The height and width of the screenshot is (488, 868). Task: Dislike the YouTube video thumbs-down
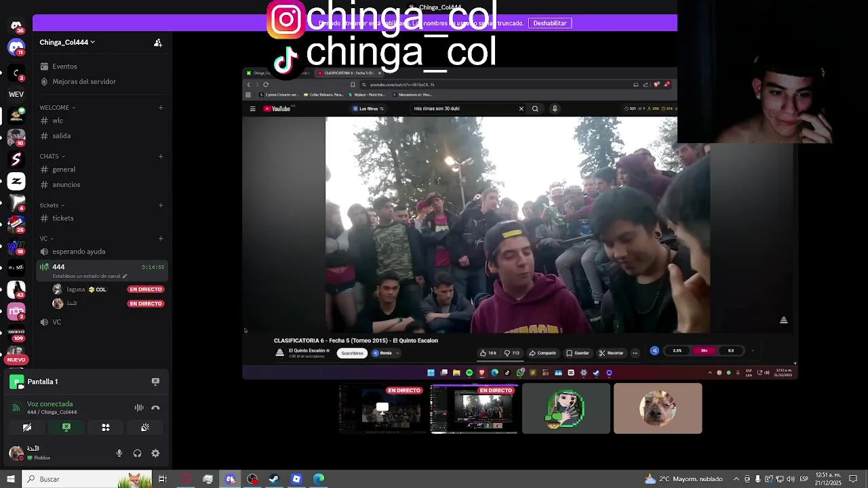[x=511, y=353]
